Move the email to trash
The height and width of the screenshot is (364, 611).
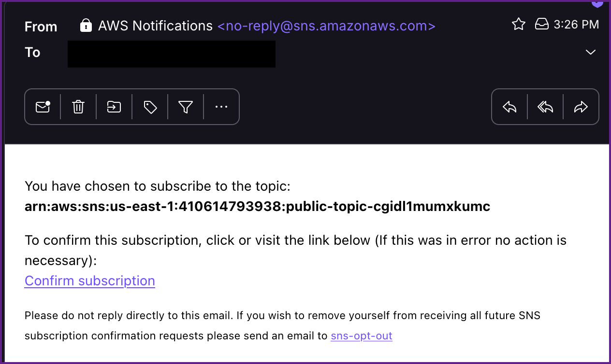(x=78, y=107)
